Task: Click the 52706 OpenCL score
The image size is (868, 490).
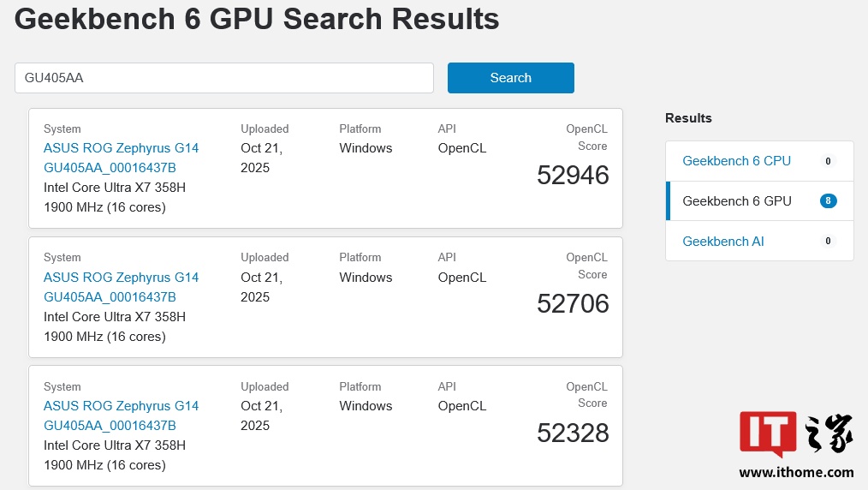Action: click(x=573, y=304)
